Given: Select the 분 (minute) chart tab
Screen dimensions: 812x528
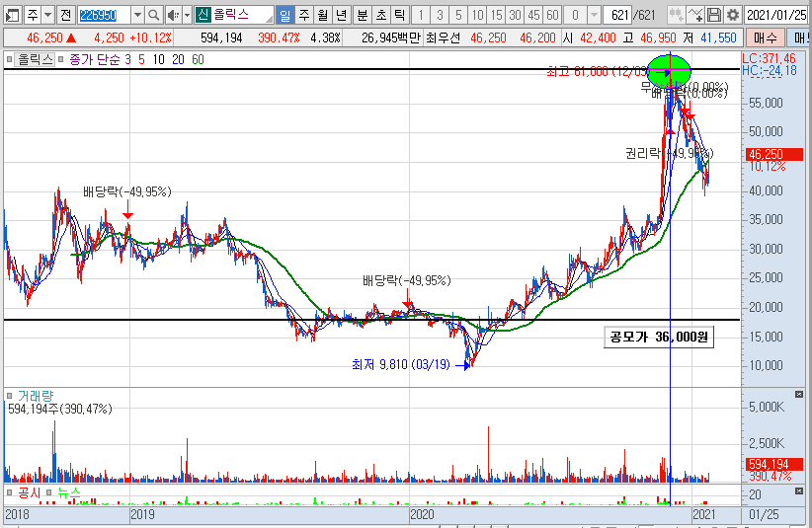Looking at the screenshot, I should click(x=361, y=15).
